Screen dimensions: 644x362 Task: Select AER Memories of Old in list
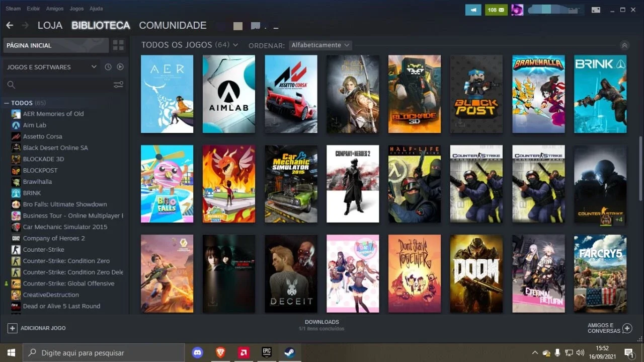coord(53,114)
